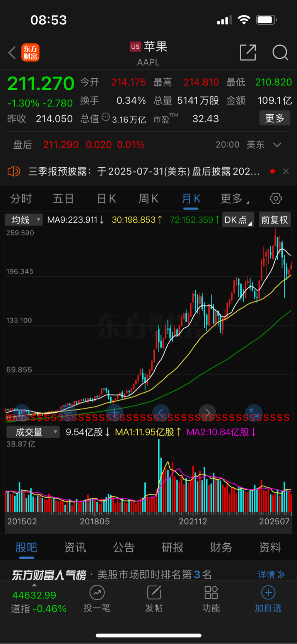Open search with the magnifier icon
The width and height of the screenshot is (297, 644).
pos(280,52)
